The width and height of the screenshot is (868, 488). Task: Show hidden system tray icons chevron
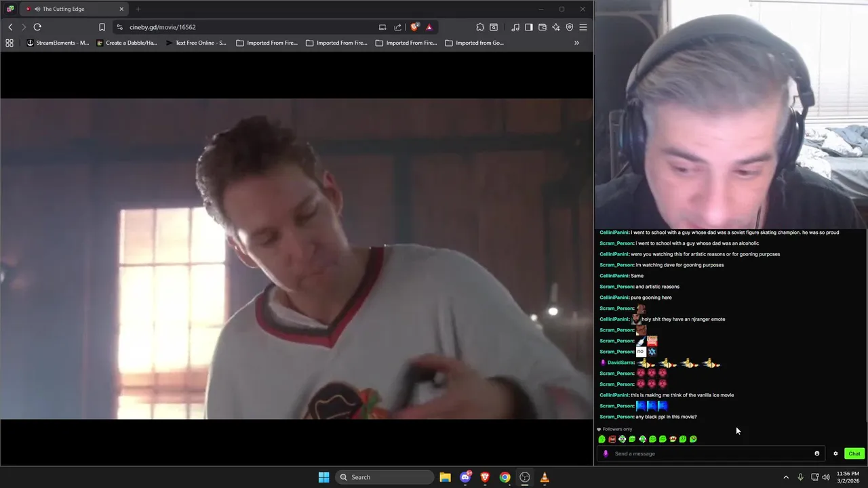click(x=786, y=477)
